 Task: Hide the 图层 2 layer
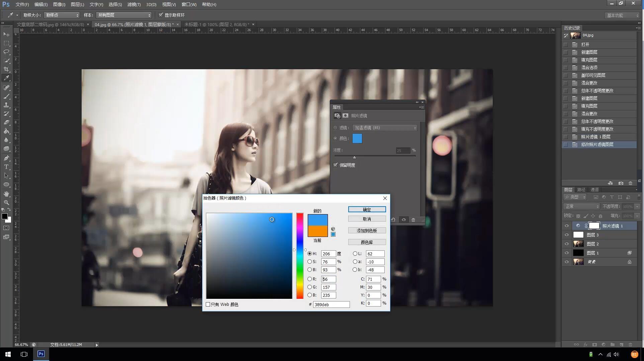[x=566, y=244]
